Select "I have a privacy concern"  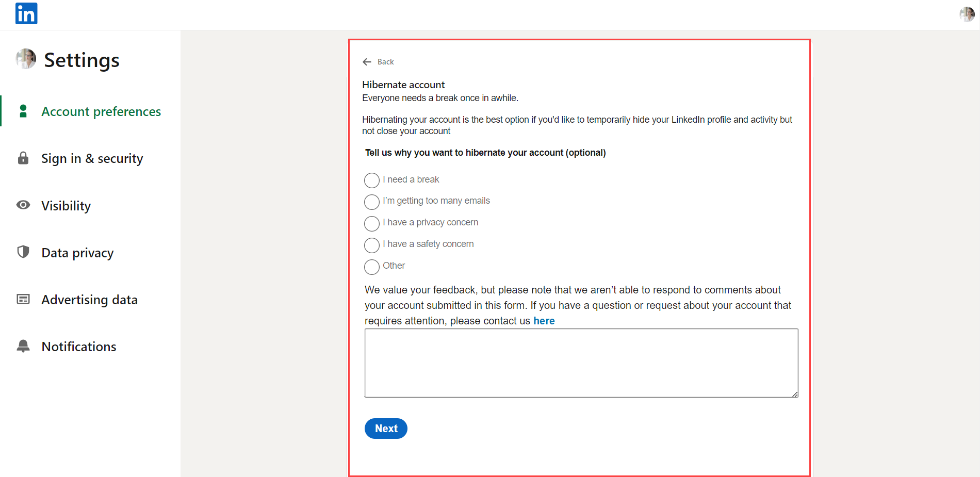tap(371, 223)
